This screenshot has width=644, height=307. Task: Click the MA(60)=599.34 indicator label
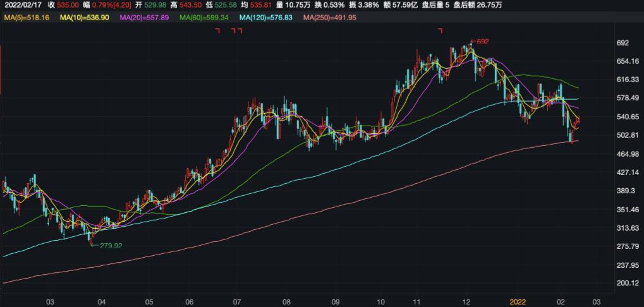[205, 17]
